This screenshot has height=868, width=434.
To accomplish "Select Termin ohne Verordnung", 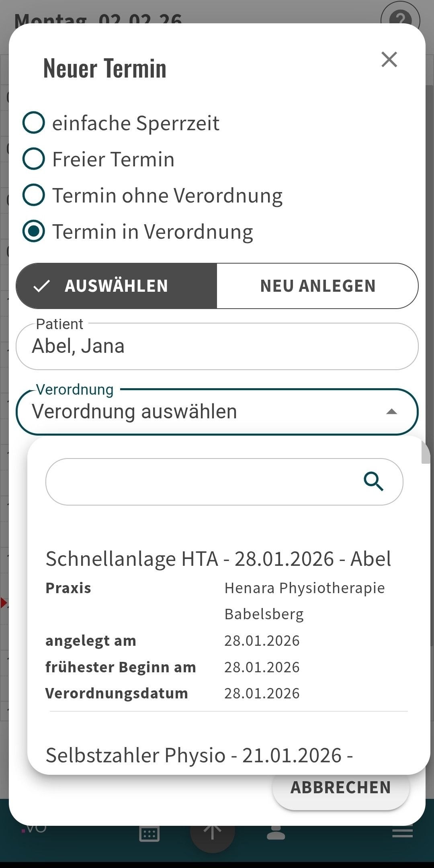I will click(34, 195).
